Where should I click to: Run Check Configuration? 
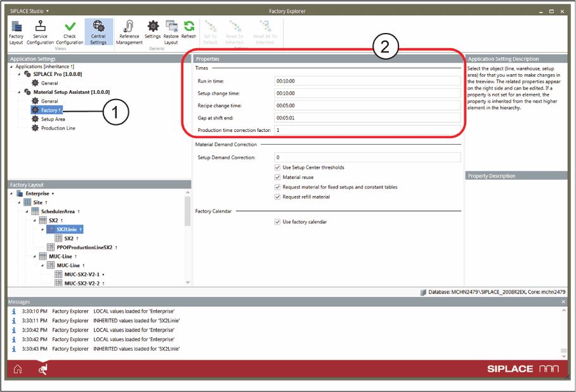(x=69, y=33)
